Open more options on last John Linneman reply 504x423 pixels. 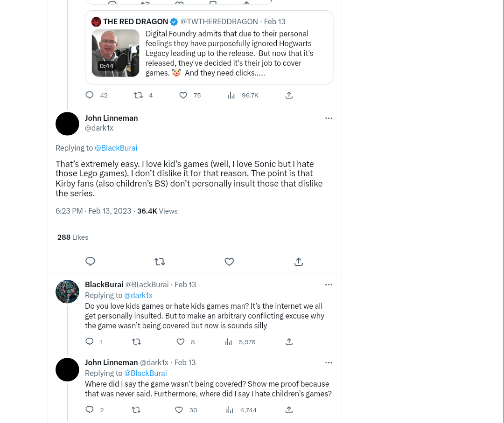click(x=329, y=363)
